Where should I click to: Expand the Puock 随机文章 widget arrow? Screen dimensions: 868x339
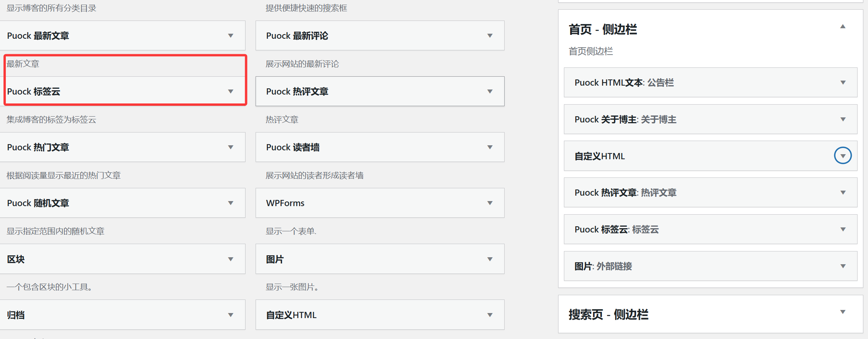[x=231, y=203]
